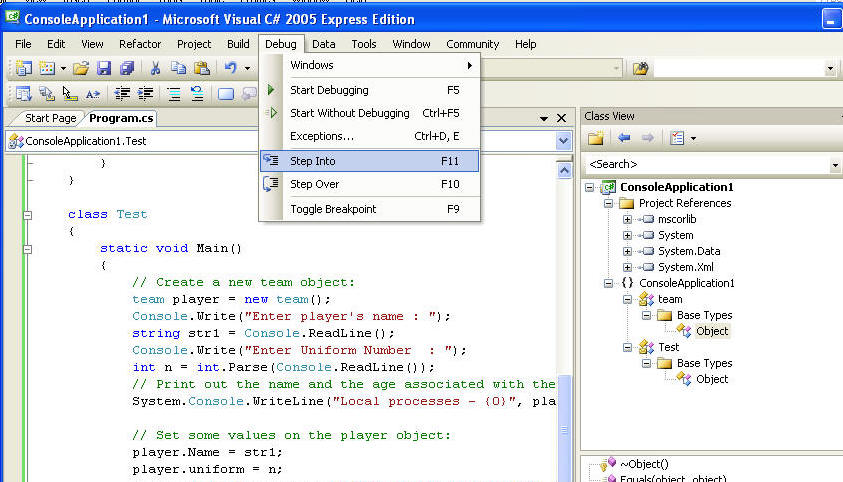Click New Folder icon in Class View
843x482 pixels.
(x=596, y=138)
